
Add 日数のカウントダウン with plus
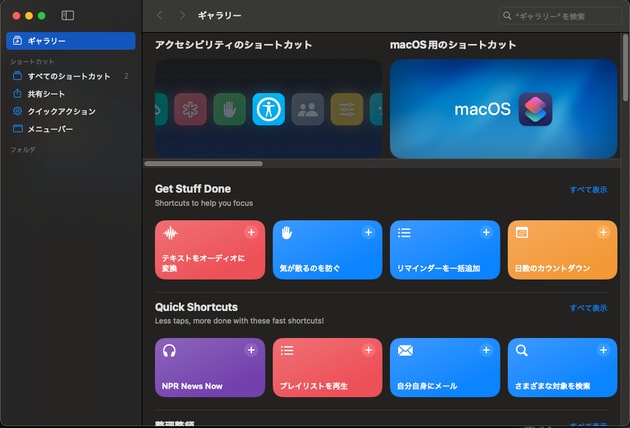point(603,232)
